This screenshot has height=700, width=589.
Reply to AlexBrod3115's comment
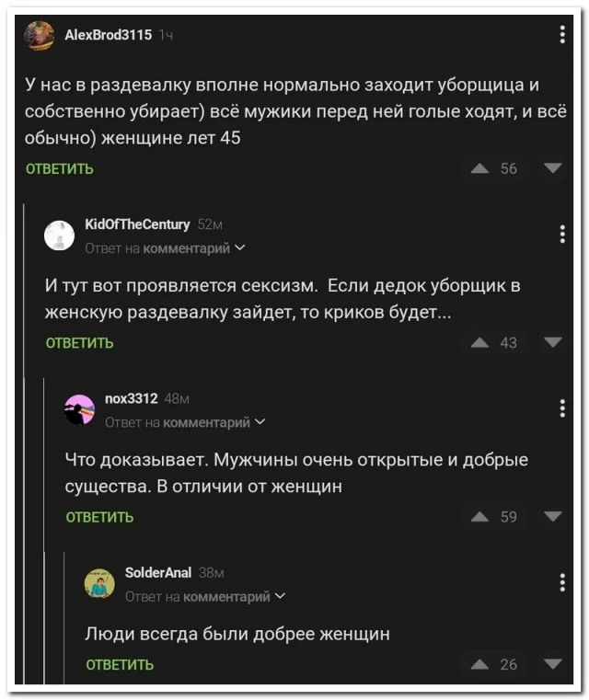tap(60, 169)
